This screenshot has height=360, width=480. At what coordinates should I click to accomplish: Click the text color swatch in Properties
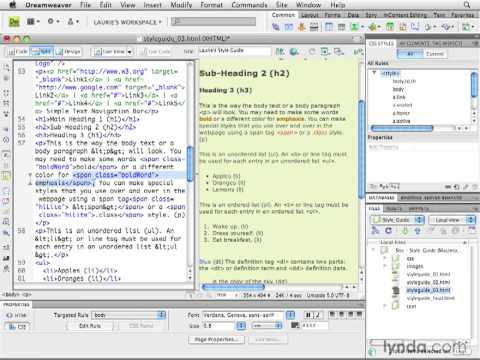point(295,325)
